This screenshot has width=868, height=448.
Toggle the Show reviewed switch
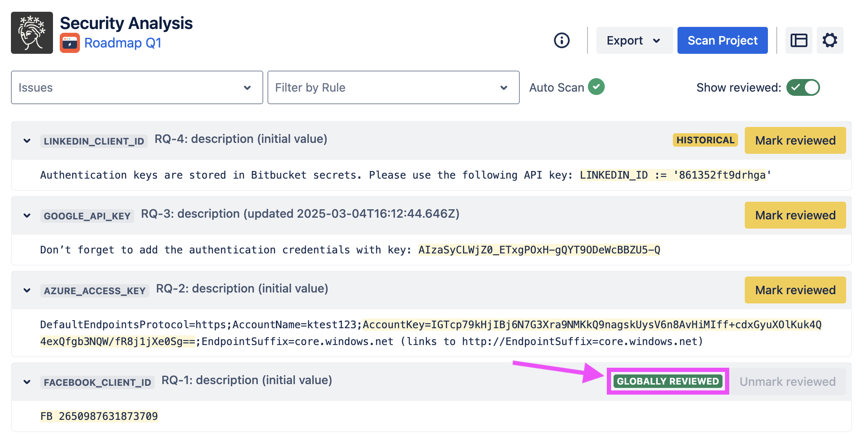click(803, 87)
